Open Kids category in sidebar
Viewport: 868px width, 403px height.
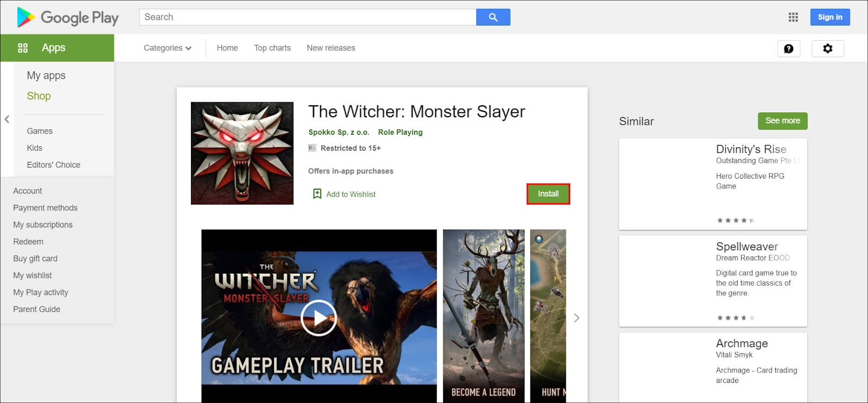(x=35, y=148)
